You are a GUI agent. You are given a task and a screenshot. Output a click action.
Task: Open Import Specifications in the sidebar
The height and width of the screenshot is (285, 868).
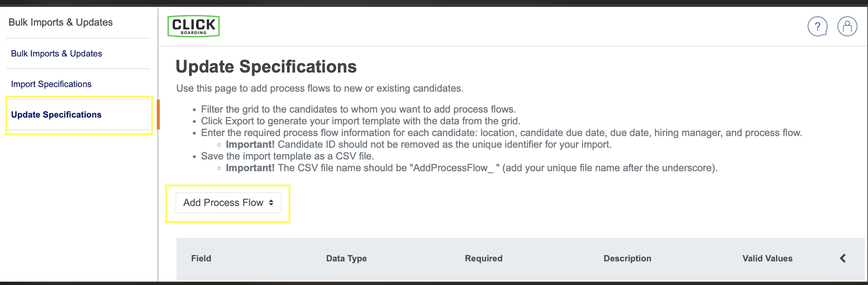(x=51, y=84)
